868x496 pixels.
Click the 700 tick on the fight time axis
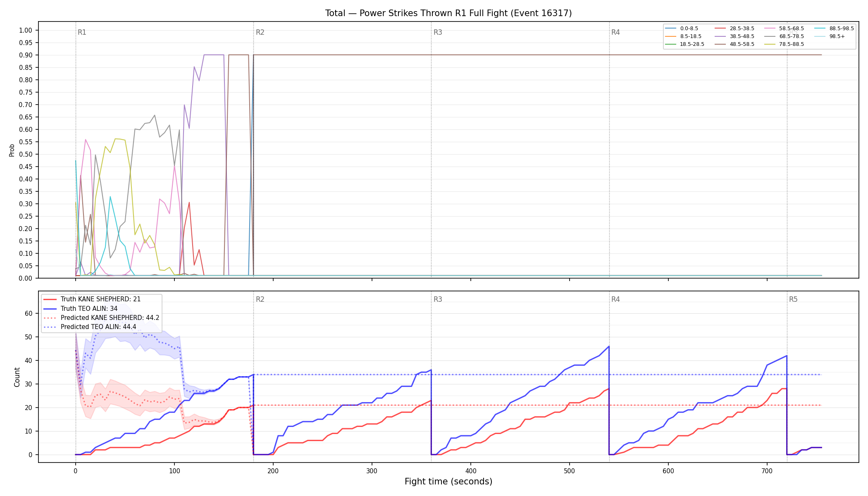coord(767,471)
